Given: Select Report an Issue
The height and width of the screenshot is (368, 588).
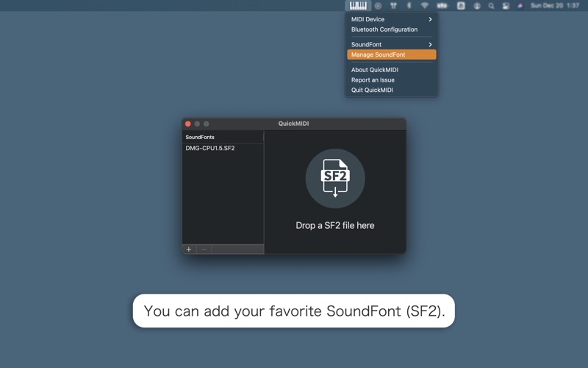Looking at the screenshot, I should [x=392, y=80].
